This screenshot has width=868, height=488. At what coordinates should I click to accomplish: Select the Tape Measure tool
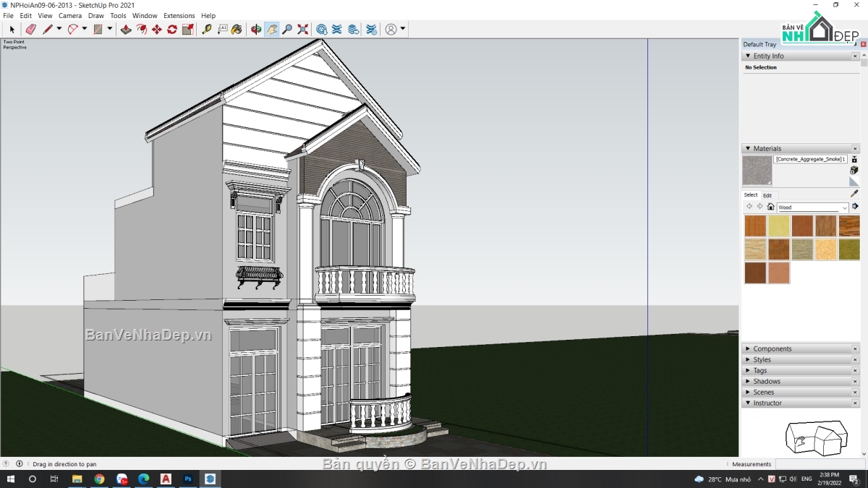(x=208, y=29)
